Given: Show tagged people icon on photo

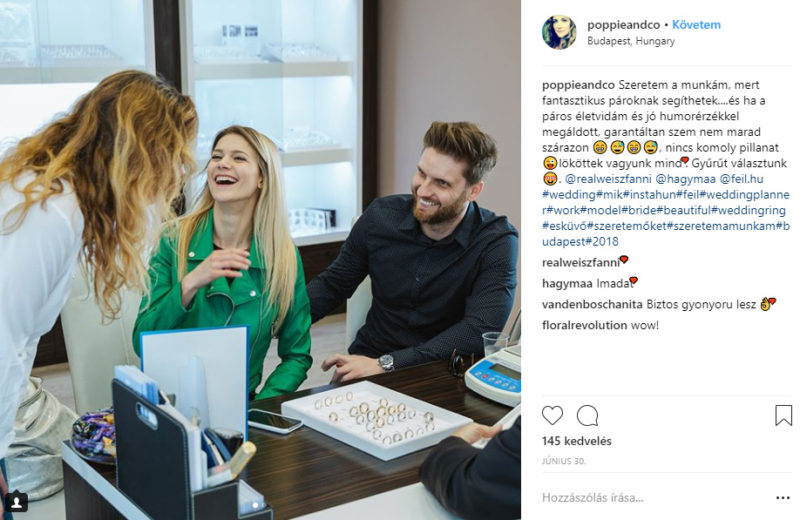Looking at the screenshot, I should 16,502.
